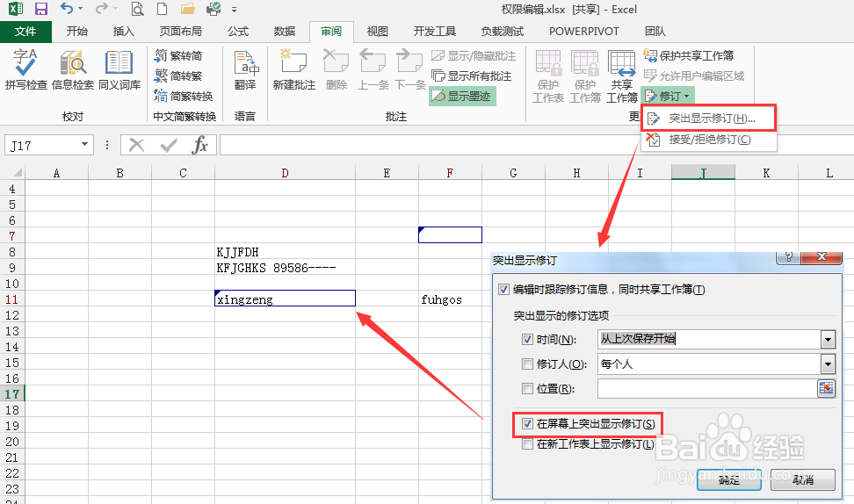The width and height of the screenshot is (854, 504).
Task: Select row 11 header
Action: (x=12, y=299)
